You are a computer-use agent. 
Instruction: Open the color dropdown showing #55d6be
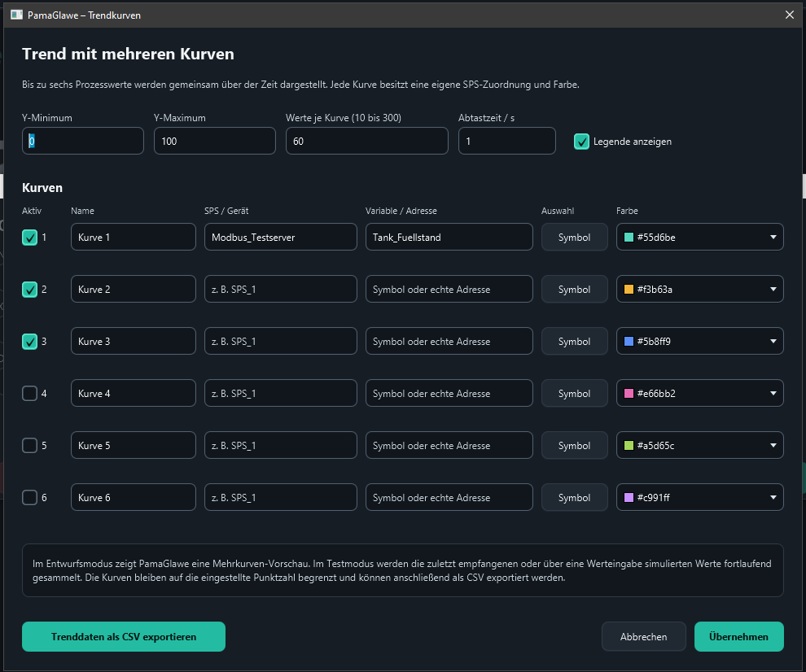699,237
